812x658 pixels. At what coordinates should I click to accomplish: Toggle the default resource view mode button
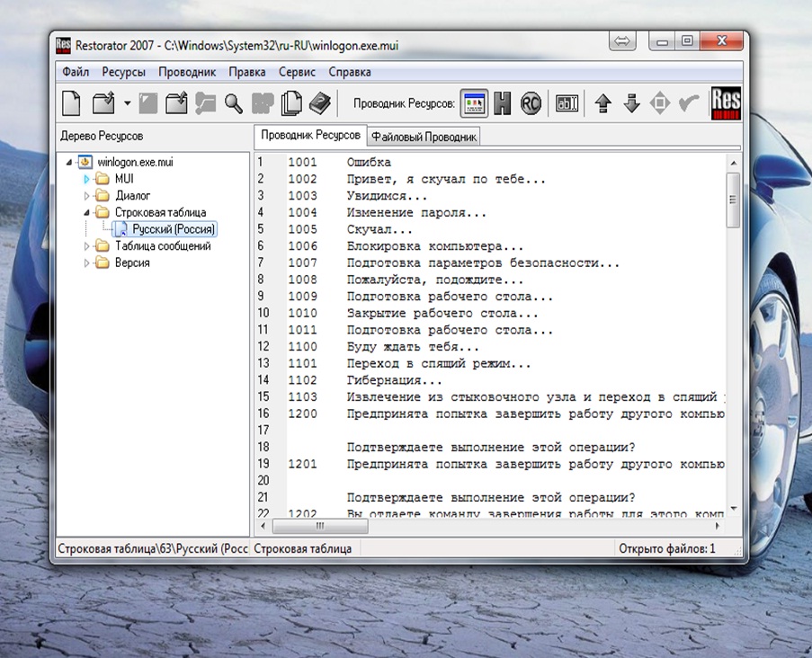(474, 103)
